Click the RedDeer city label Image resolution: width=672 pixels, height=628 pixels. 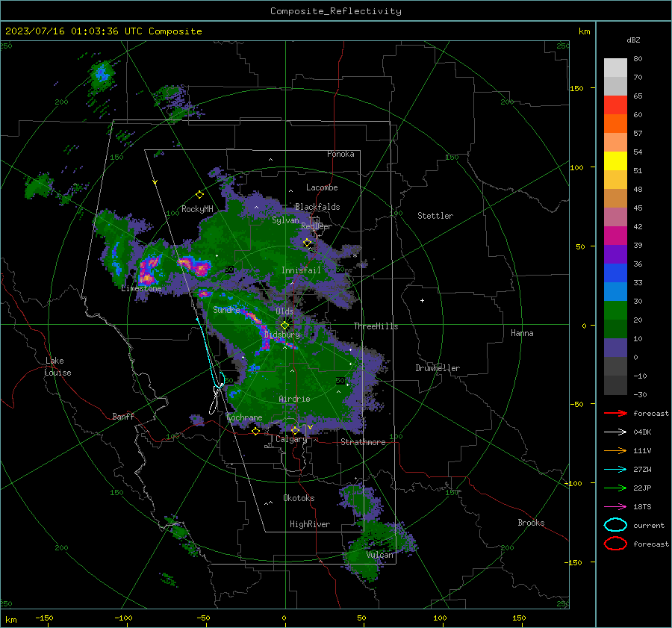pos(317,226)
